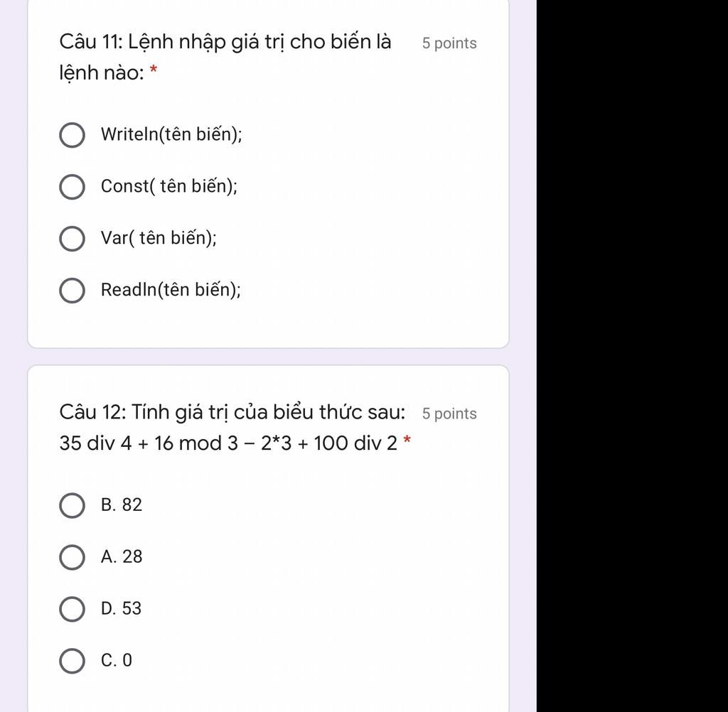Click the Câu 11 question title text
Image resolution: width=728 pixels, height=712 pixels.
(225, 57)
